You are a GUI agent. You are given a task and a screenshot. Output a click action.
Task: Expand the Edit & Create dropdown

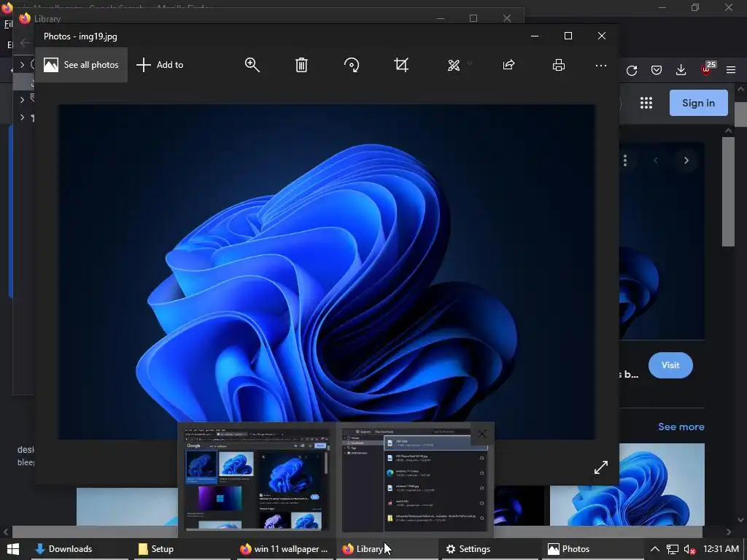459,65
